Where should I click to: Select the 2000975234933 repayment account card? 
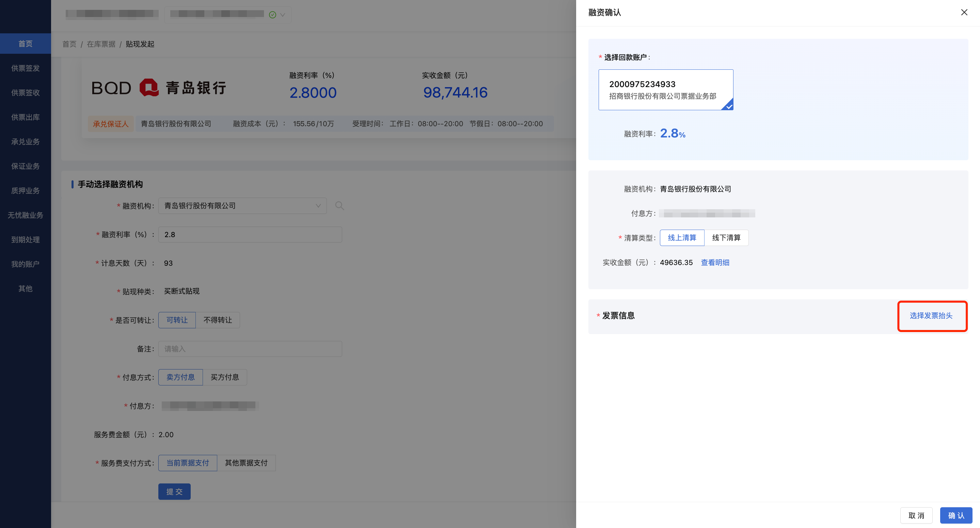point(665,90)
